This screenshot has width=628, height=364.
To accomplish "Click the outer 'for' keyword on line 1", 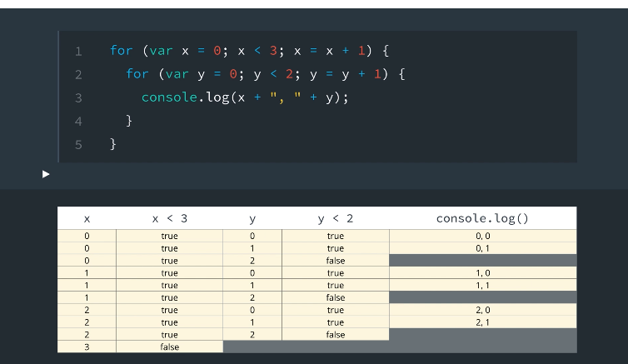I will point(122,51).
